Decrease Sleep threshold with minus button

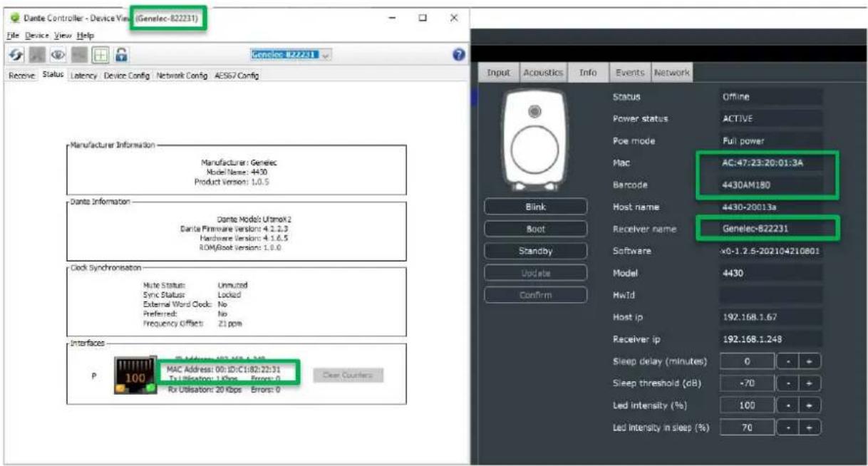coord(787,383)
